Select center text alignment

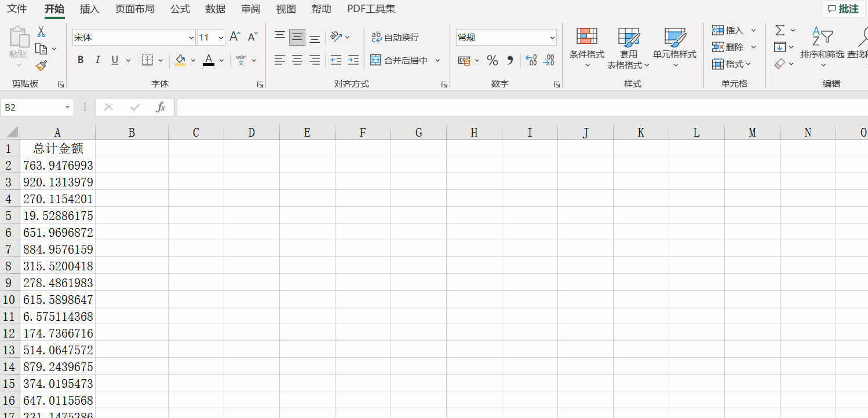(297, 60)
